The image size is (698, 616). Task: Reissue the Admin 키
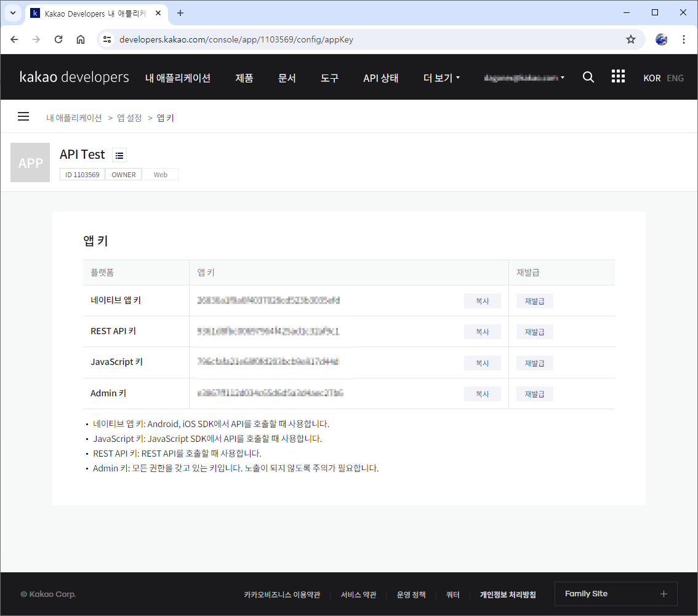click(535, 394)
